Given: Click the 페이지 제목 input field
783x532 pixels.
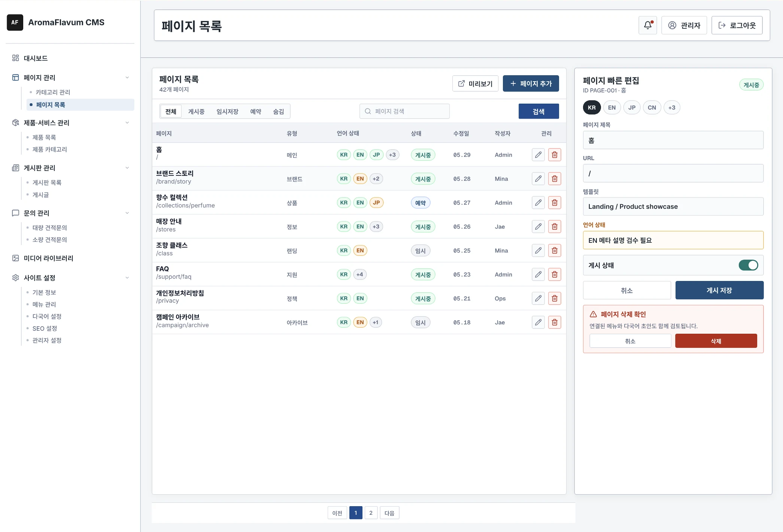Looking at the screenshot, I should click(x=673, y=140).
